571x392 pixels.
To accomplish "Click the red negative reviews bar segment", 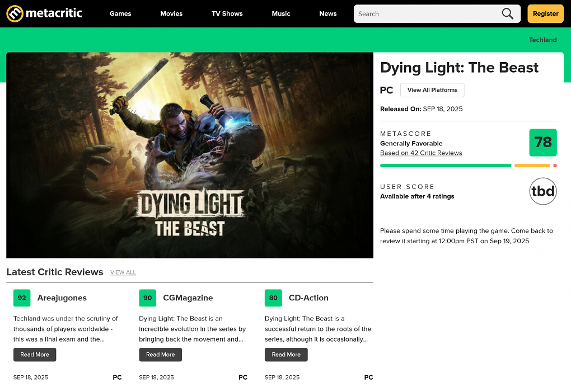I will click(x=555, y=166).
